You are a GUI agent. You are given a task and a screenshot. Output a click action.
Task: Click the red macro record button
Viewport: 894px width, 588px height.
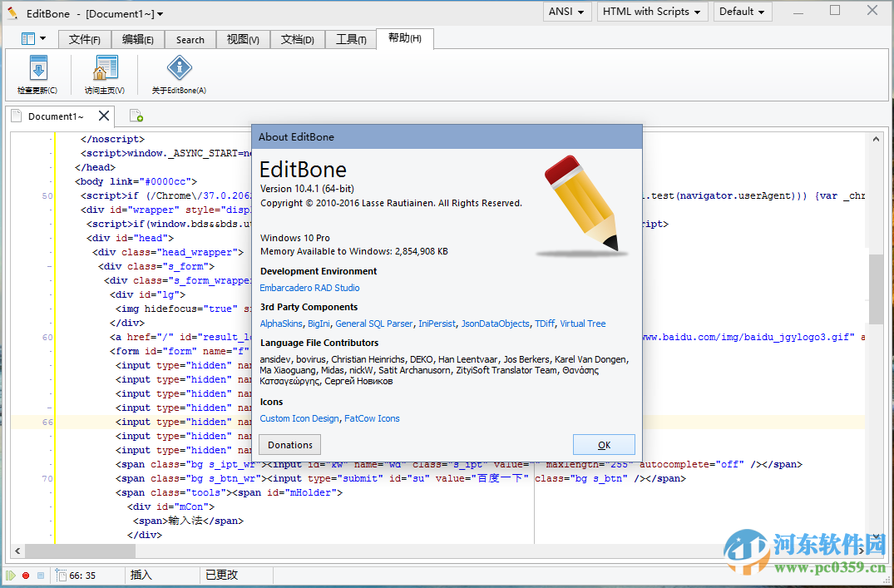coord(26,575)
